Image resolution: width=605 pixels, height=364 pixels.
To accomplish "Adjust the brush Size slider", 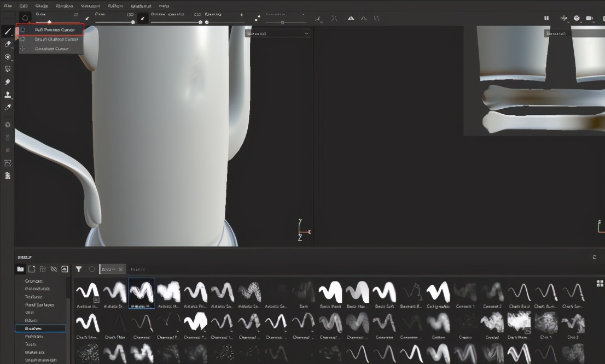I will click(x=57, y=22).
